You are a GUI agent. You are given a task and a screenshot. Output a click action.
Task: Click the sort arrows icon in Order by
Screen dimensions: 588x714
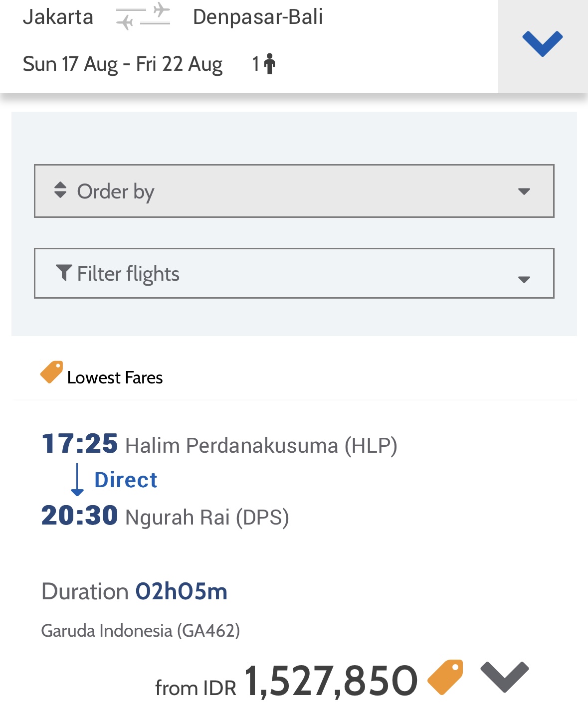pyautogui.click(x=60, y=190)
